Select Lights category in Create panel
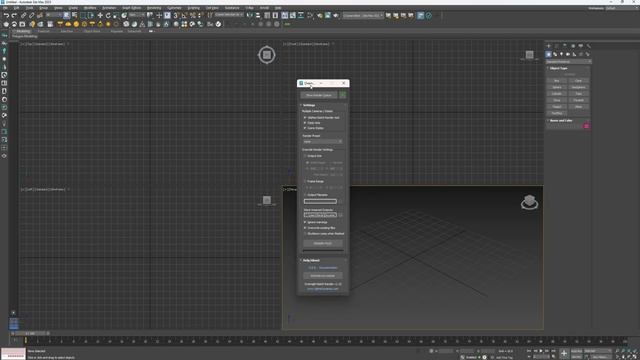640x360 pixels. (x=562, y=54)
